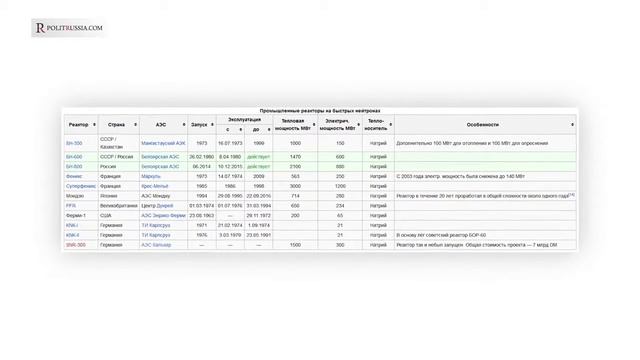Sort by Электрич. мощность МВт arrow
Viewport: 640px width, 360px height.
[x=359, y=124]
